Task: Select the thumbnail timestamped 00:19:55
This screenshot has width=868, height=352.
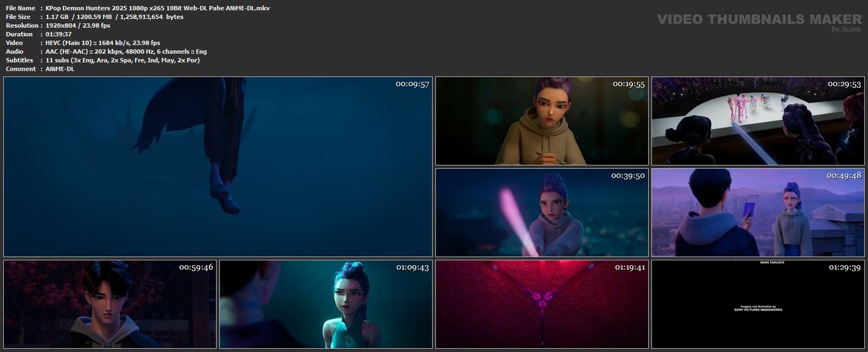Action: click(x=542, y=121)
